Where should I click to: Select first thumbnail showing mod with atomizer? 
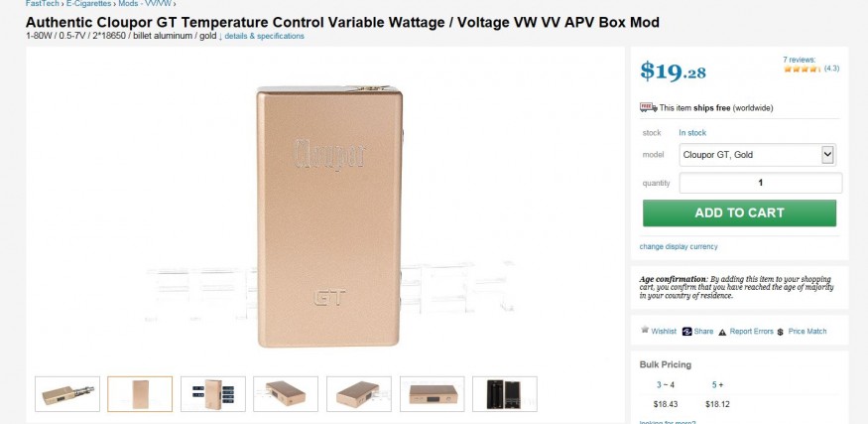click(67, 394)
